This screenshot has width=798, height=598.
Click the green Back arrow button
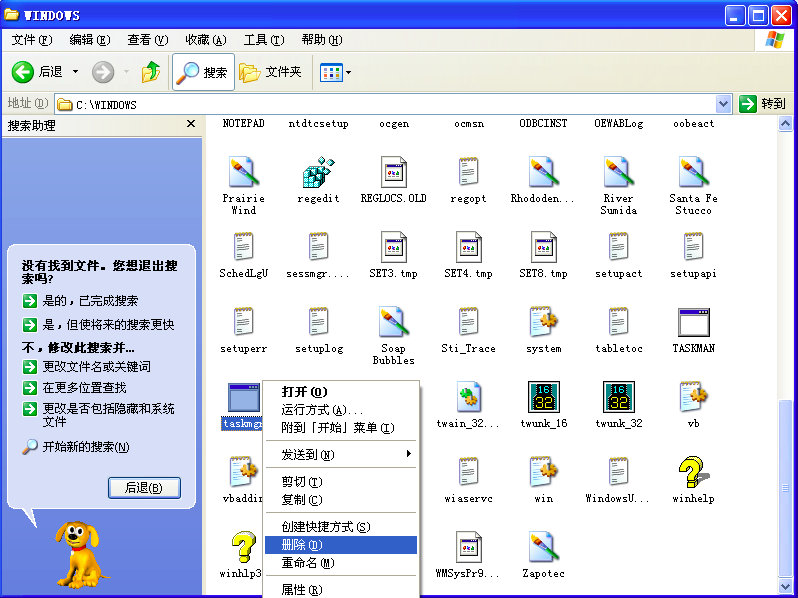coord(23,72)
